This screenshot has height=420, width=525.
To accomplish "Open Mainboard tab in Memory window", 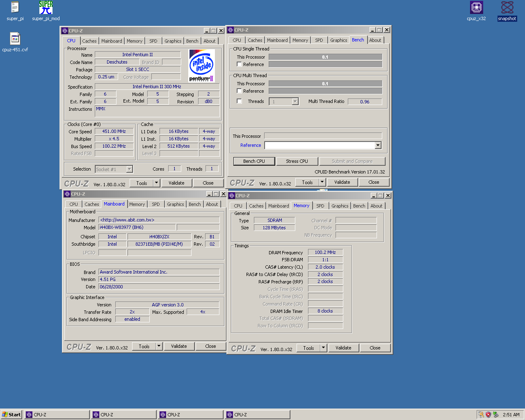I will 278,206.
